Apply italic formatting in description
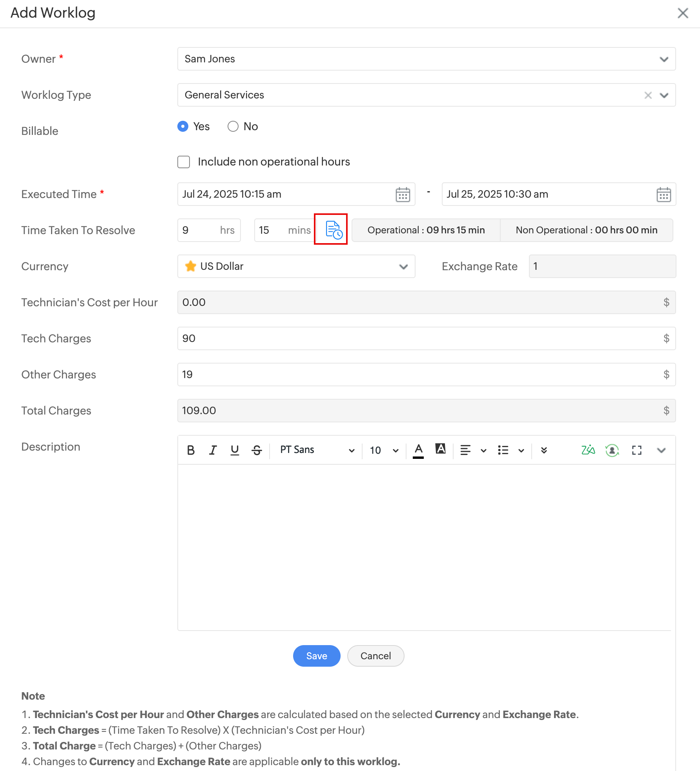This screenshot has height=771, width=700. (213, 450)
